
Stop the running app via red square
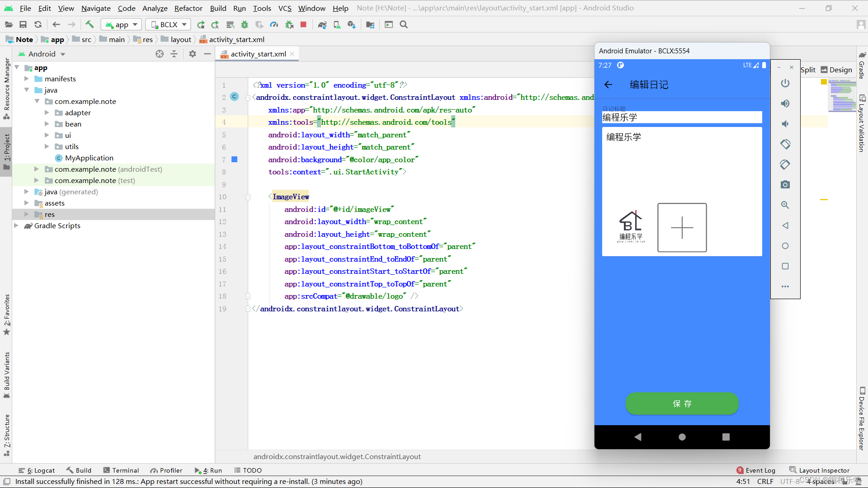tap(303, 24)
